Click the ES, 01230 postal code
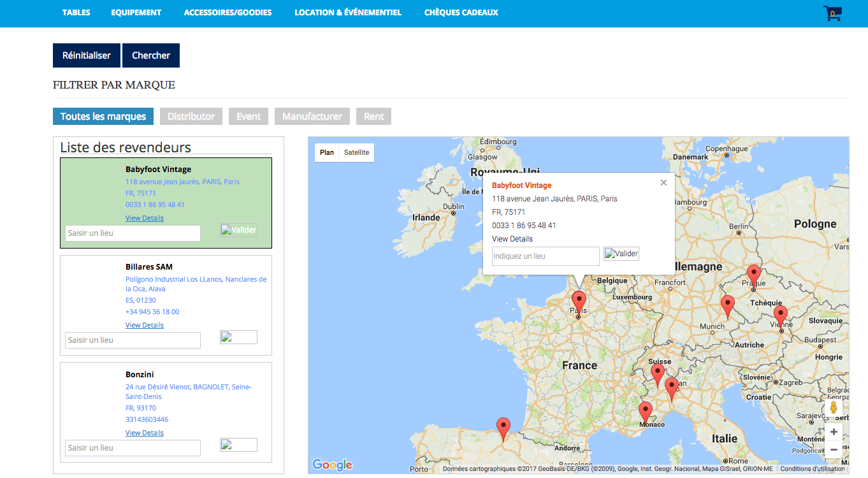 141,300
